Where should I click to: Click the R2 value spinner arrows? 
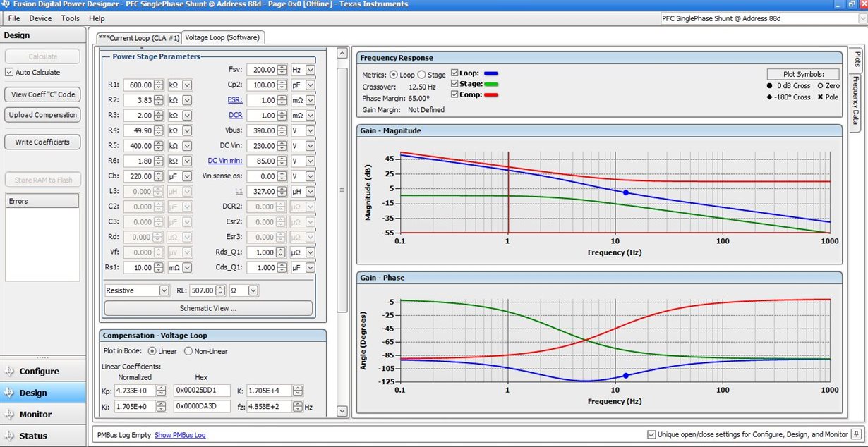tap(159, 100)
